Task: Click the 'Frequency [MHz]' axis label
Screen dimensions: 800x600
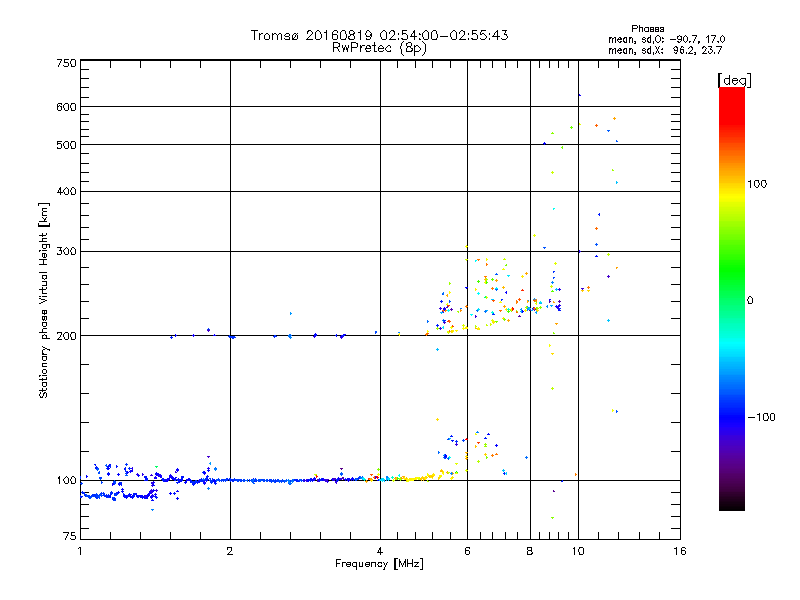Action: tap(379, 564)
